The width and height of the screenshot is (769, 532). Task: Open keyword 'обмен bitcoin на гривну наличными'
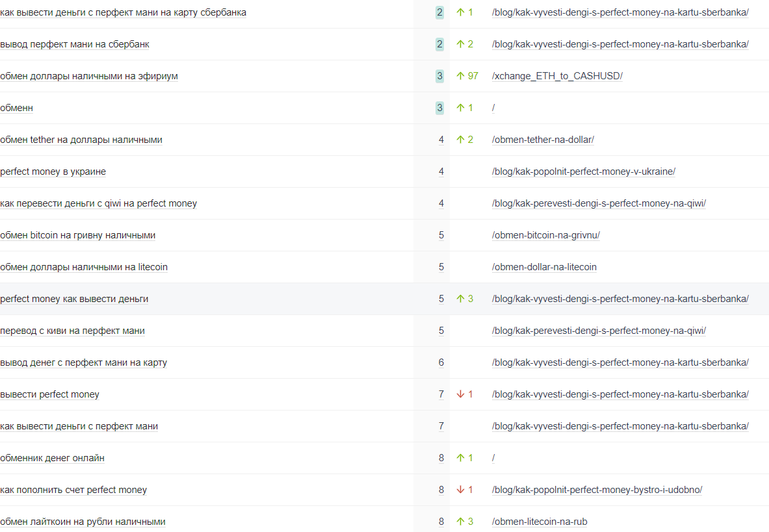click(x=77, y=235)
